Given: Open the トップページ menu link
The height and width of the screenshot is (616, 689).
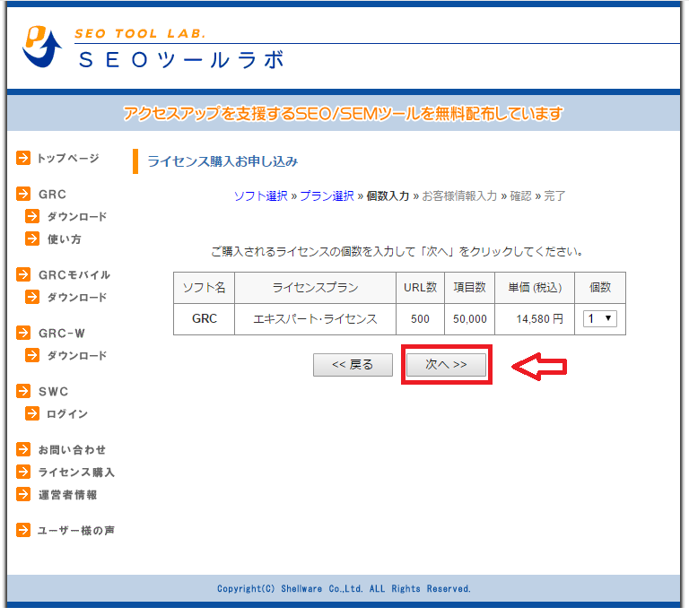Looking at the screenshot, I should [x=68, y=158].
